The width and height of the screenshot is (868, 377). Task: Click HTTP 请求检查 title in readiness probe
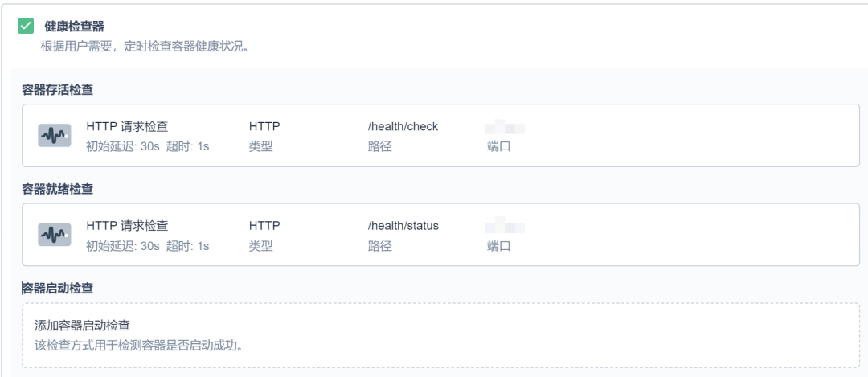(x=127, y=226)
